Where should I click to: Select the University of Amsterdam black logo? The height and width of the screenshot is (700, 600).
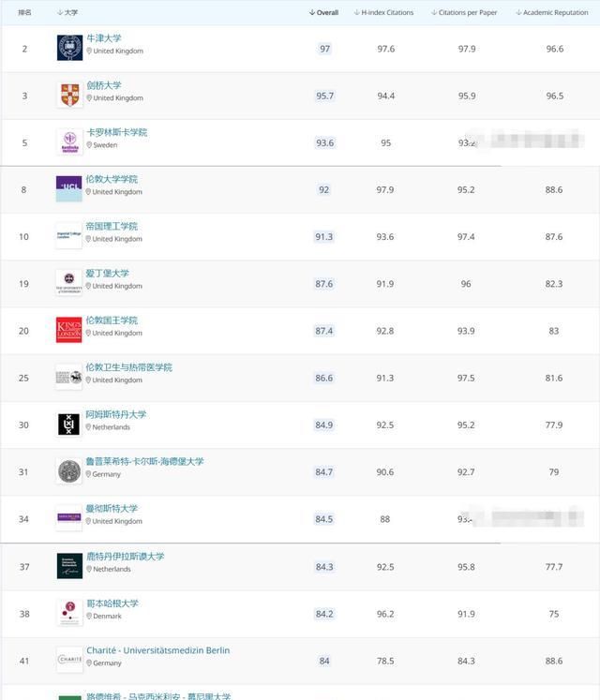68,424
